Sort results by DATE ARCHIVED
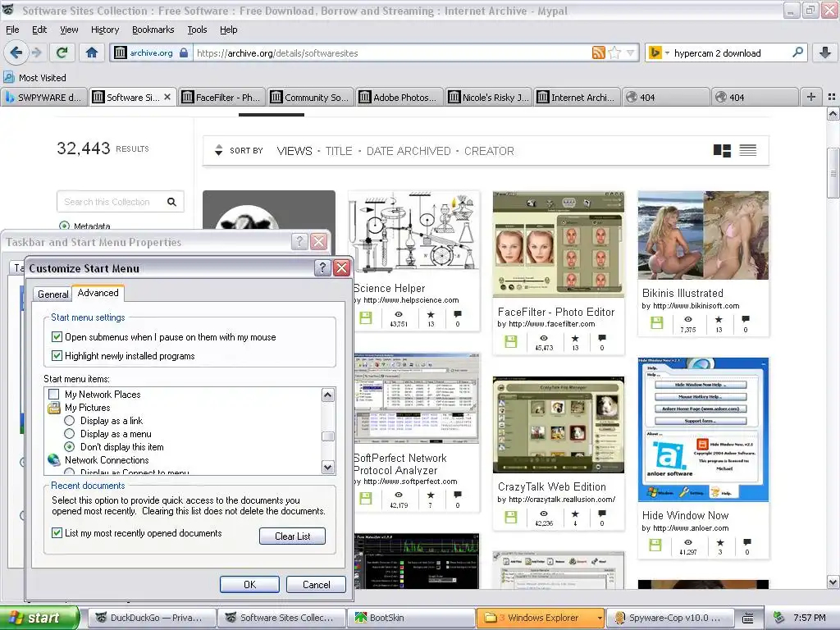 pyautogui.click(x=409, y=151)
